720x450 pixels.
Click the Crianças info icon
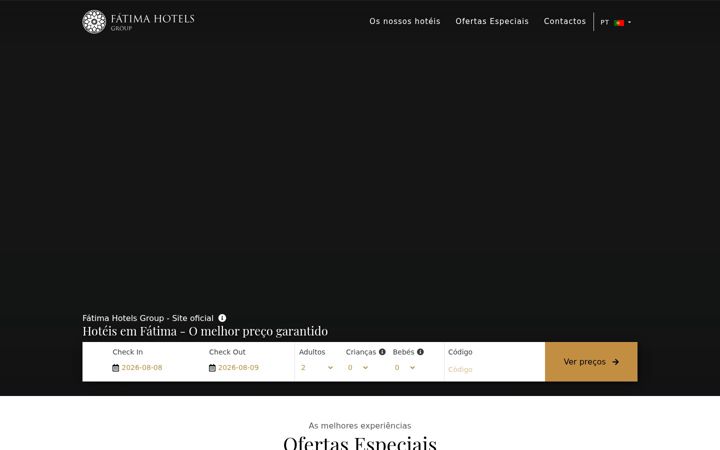(382, 352)
